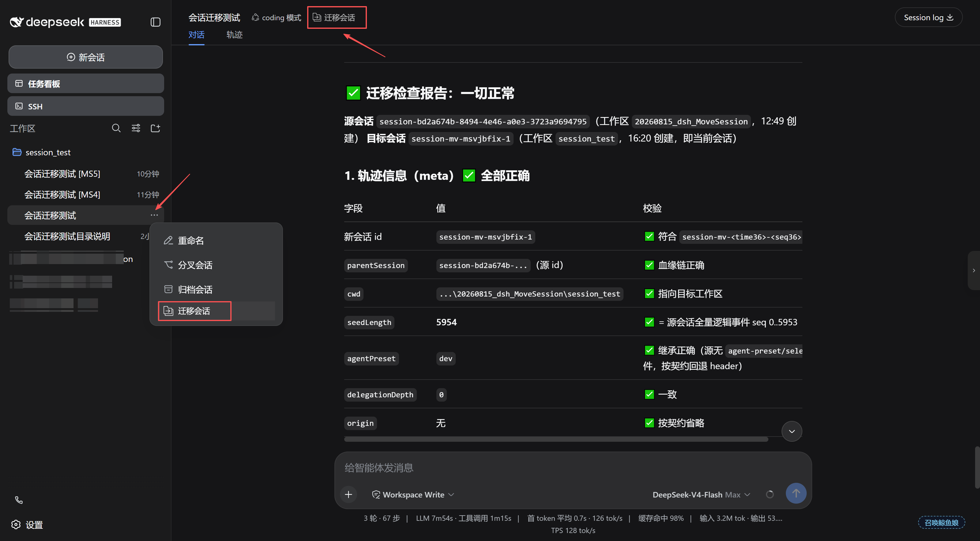This screenshot has width=980, height=541.
Task: Click the cwd field cell
Action: point(354,294)
